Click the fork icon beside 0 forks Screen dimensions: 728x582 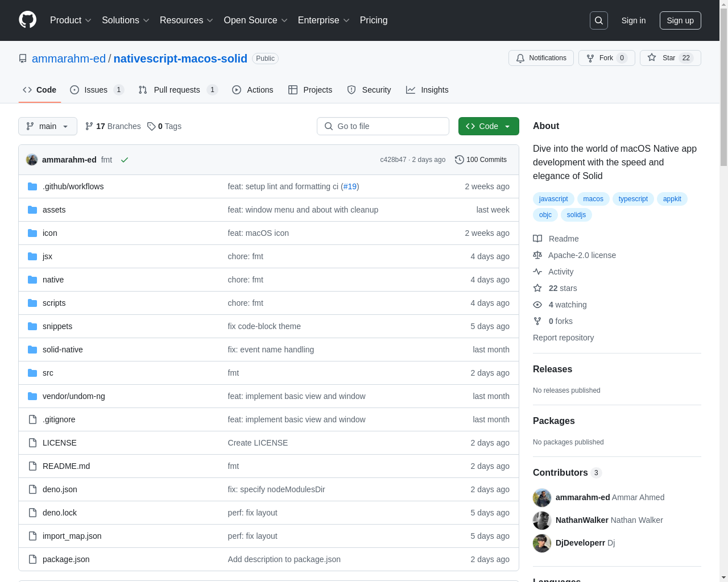click(537, 321)
